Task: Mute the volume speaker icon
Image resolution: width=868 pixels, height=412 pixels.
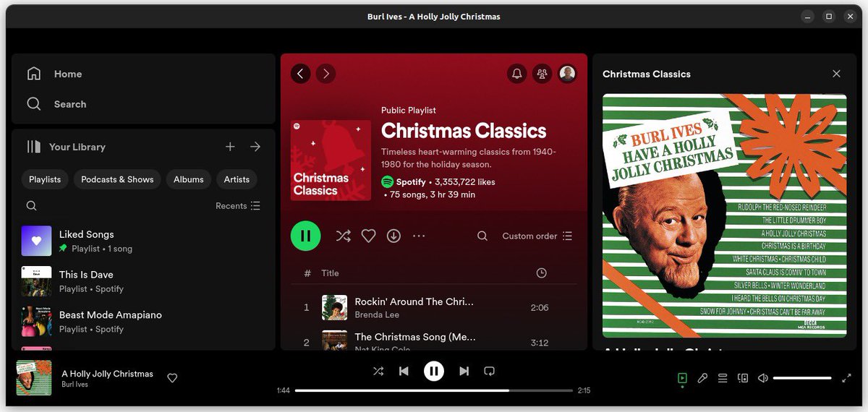Action: tap(762, 378)
